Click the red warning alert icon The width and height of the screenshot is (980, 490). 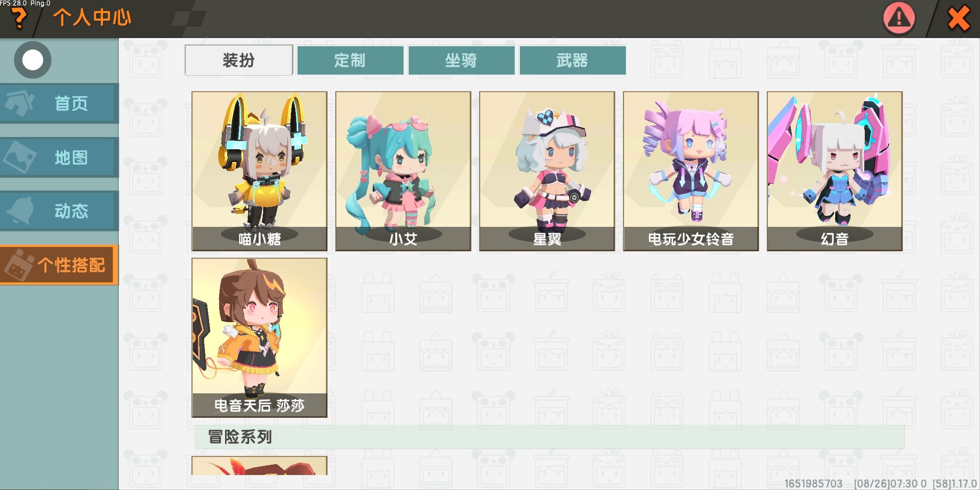899,19
